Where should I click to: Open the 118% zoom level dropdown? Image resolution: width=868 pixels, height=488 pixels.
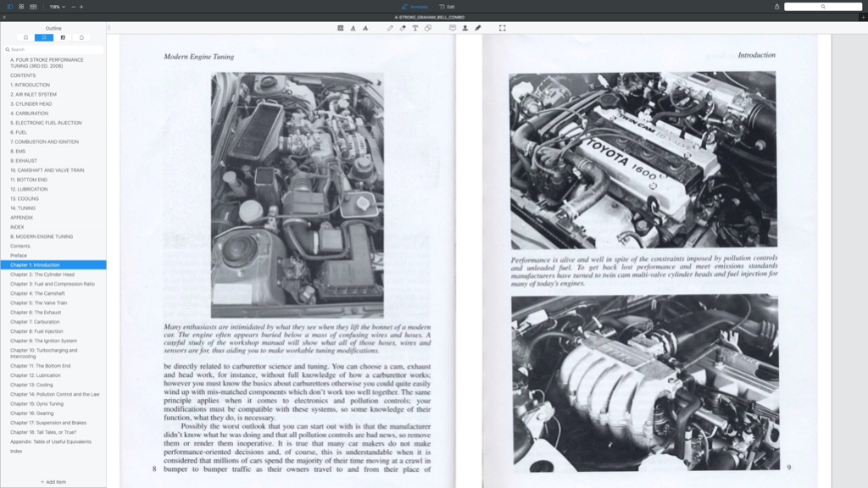pyautogui.click(x=56, y=7)
